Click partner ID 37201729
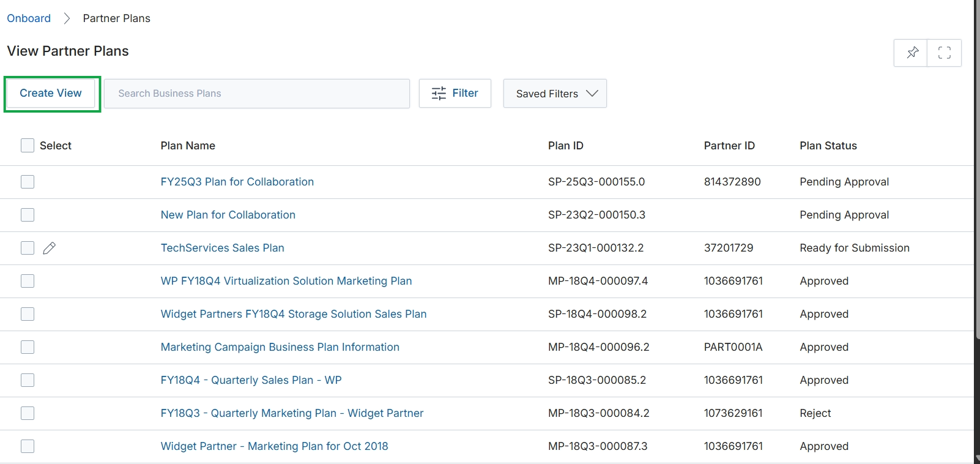This screenshot has height=464, width=980. click(729, 248)
